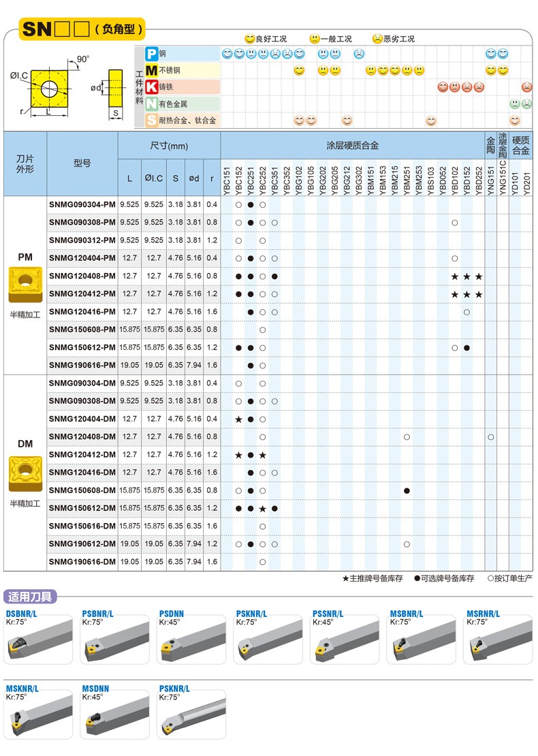This screenshot has width=538, height=756.
Task: Click the orange S heat-resistant alloy icon
Action: pyautogui.click(x=152, y=120)
